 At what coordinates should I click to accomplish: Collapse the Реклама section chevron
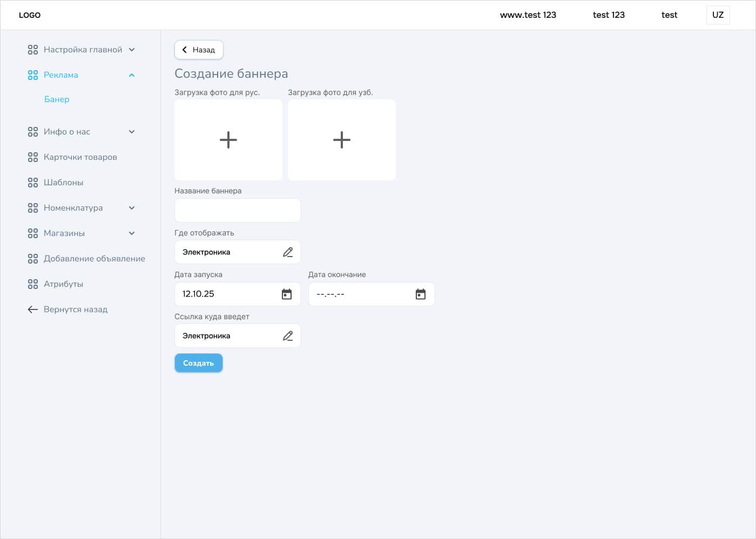coord(132,75)
